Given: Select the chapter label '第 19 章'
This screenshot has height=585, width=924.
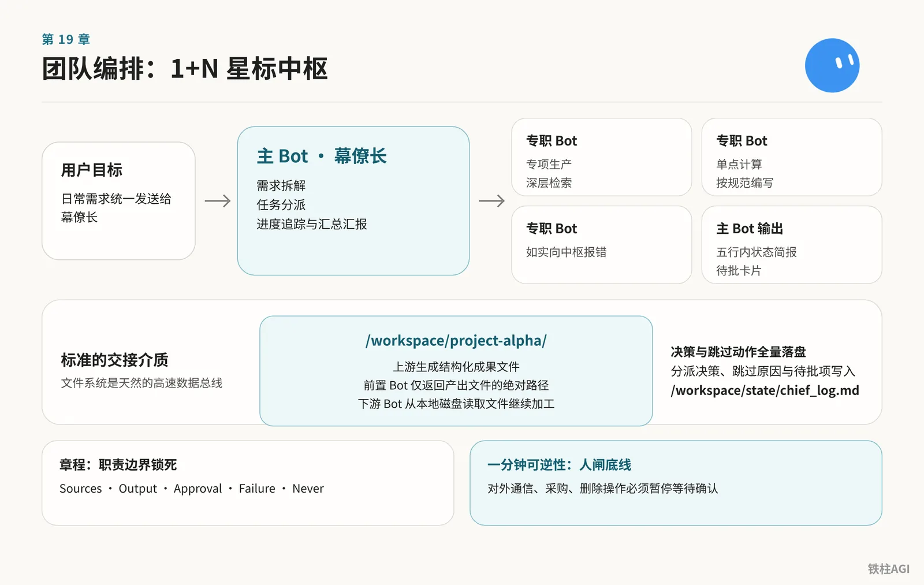Looking at the screenshot, I should click(66, 39).
